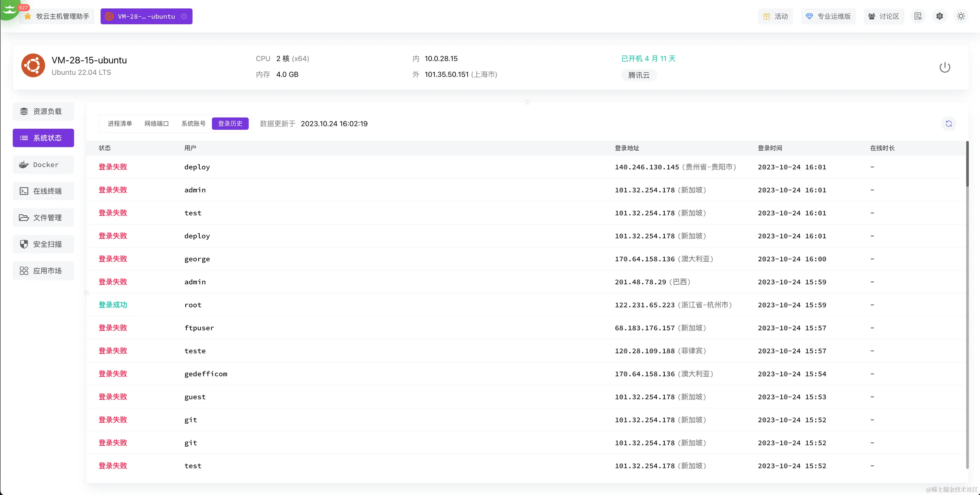Open the log document icon in the top bar

(918, 16)
